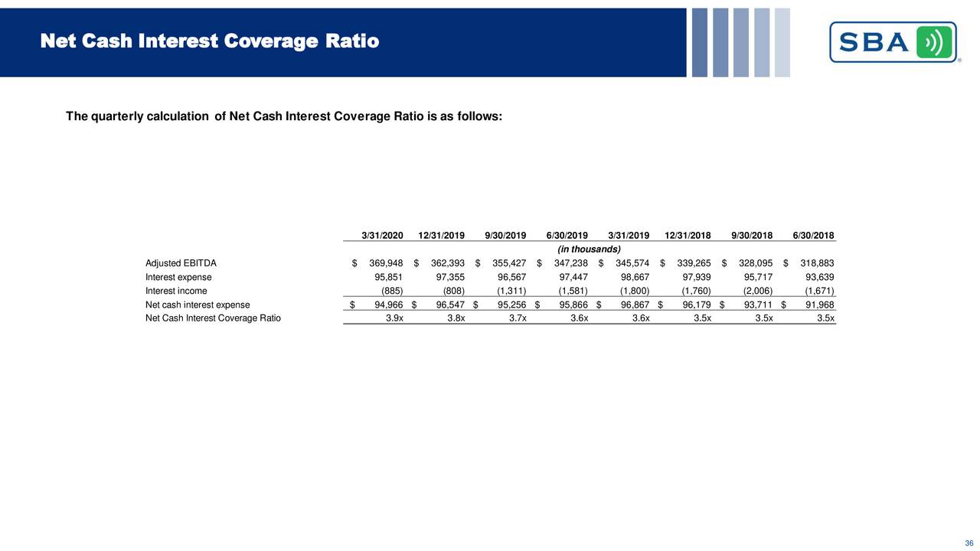Click the 'Net Cash Interest Coverage Ratio' row label
980x551 pixels.
coord(213,318)
